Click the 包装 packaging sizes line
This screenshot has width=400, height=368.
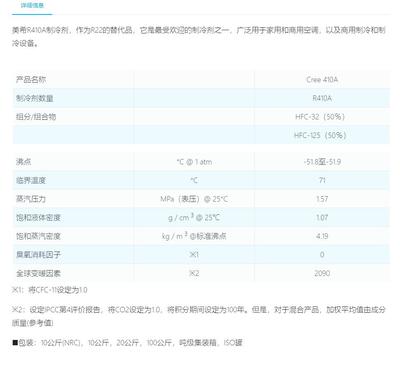click(127, 343)
